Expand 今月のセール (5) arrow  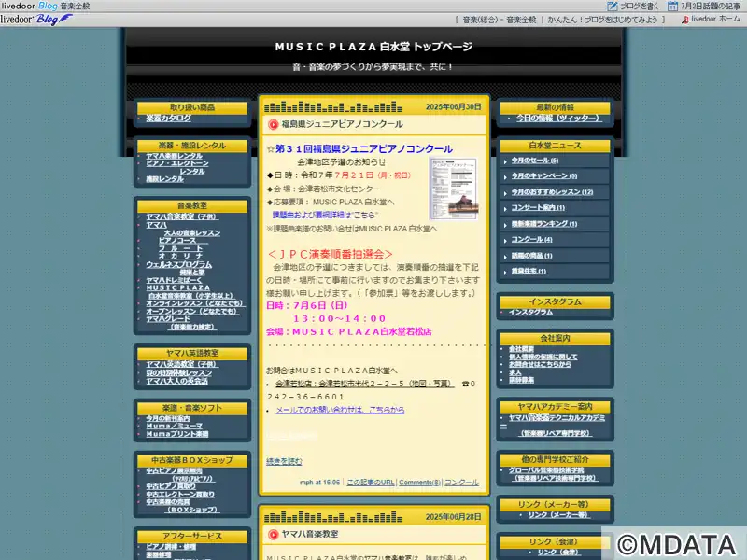(505, 161)
